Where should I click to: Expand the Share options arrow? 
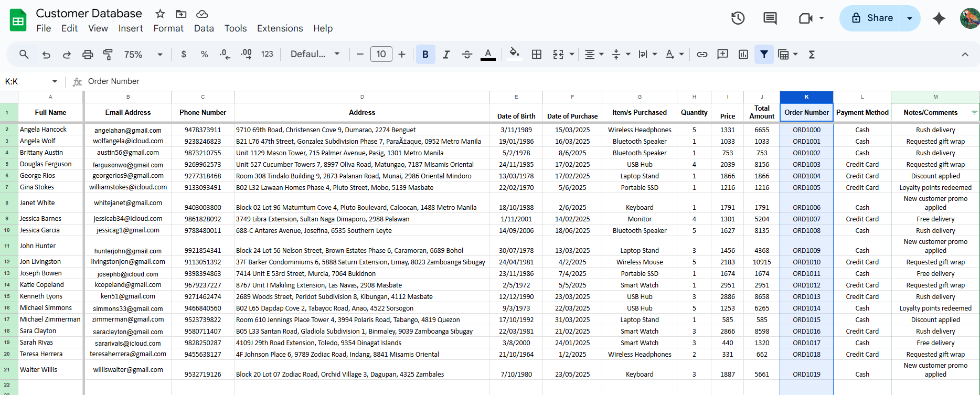(910, 18)
